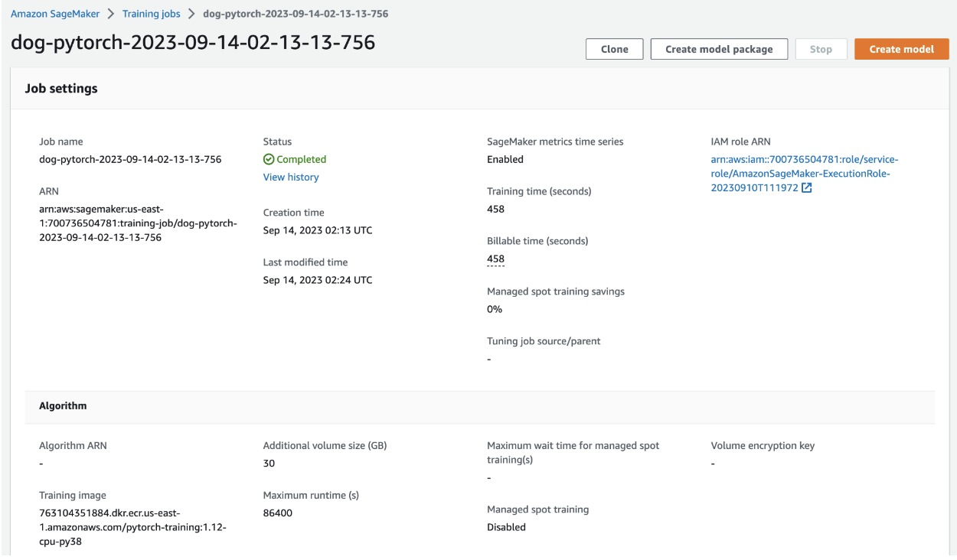Select the Job name value text
This screenshot has width=957, height=560.
coord(130,159)
